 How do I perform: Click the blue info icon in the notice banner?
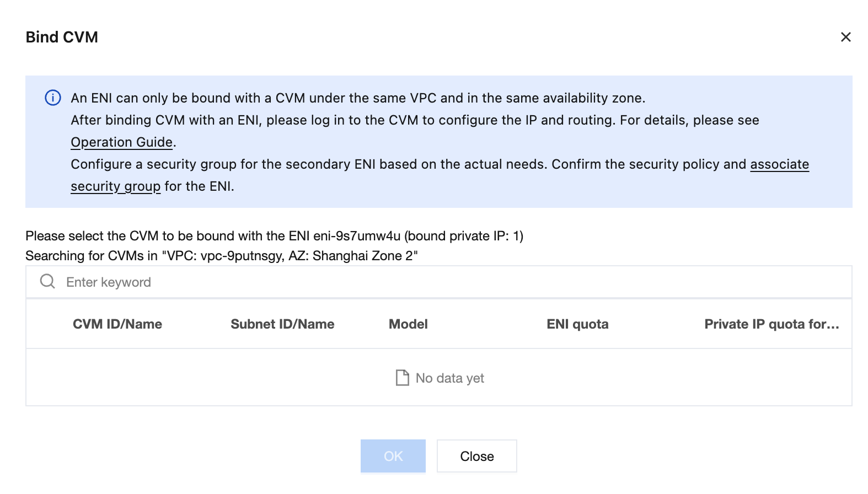pos(53,98)
